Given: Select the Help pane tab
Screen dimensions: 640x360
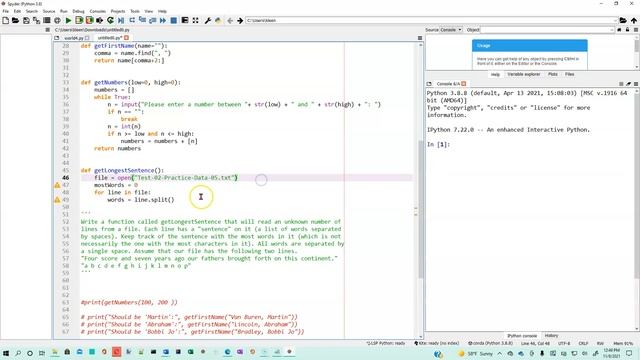Looking at the screenshot, I should tap(495, 74).
